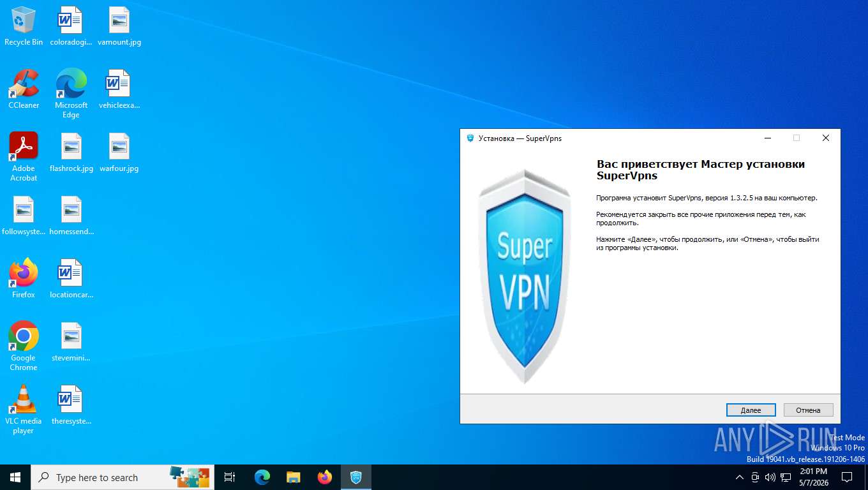Select the coloradogi... Word document icon
Screen dimensions: 868x490
coord(71,26)
